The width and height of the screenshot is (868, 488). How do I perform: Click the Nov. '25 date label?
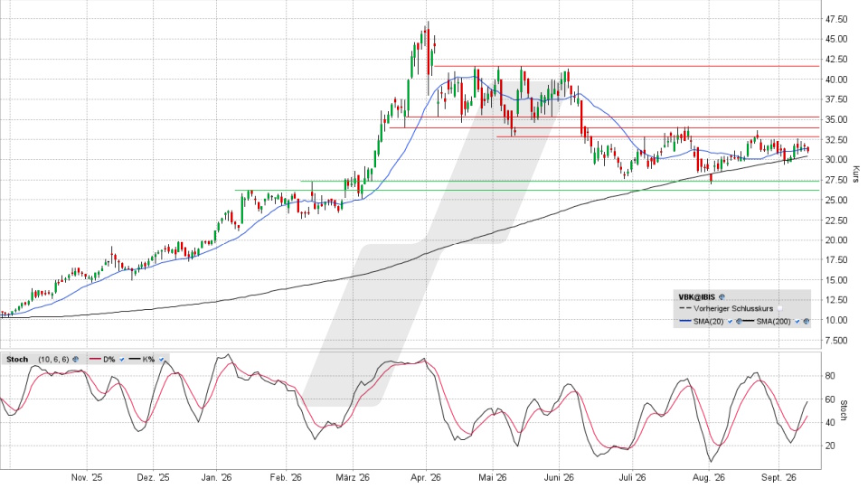click(87, 477)
